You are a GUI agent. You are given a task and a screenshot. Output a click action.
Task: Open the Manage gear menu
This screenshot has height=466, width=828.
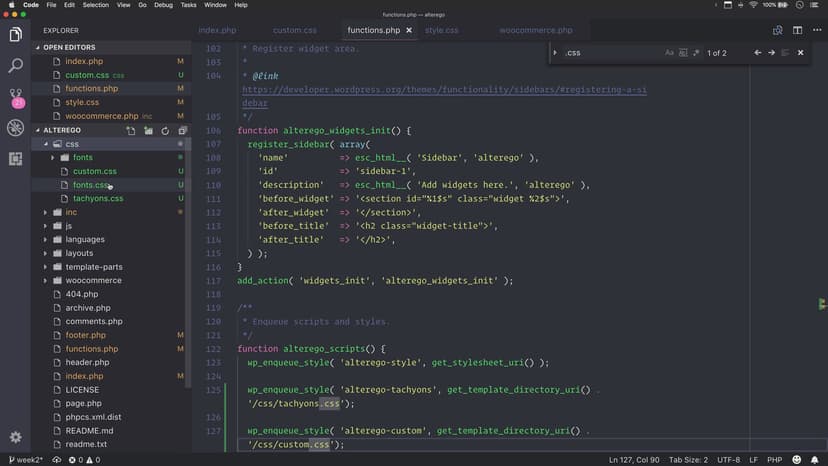[16, 437]
